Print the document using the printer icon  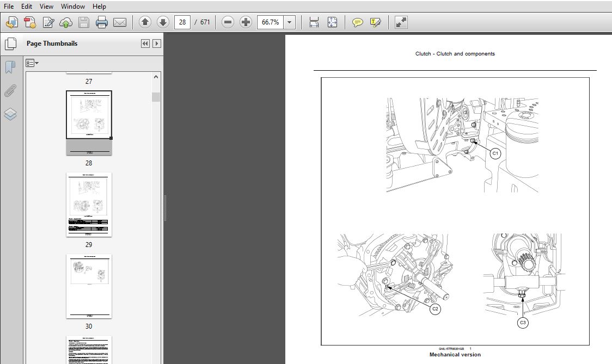[101, 22]
